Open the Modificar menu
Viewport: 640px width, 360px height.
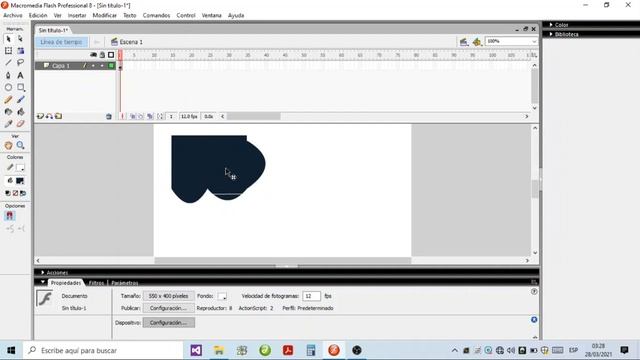(104, 16)
